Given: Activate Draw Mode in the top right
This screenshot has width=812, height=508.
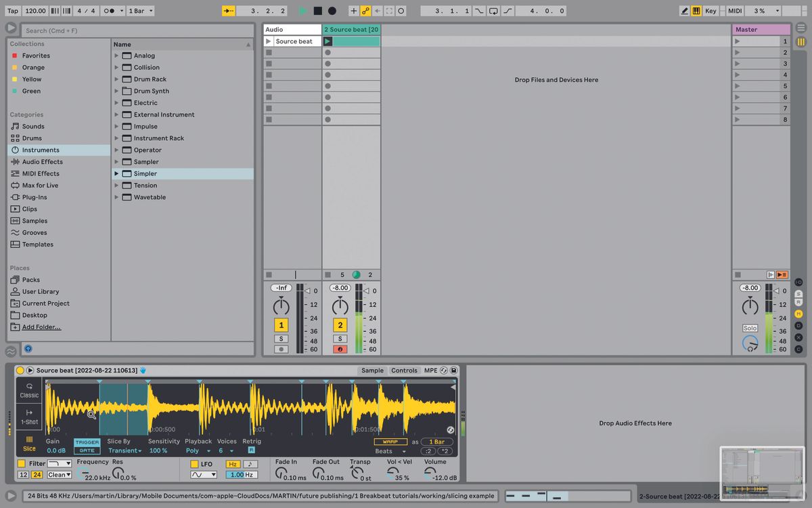Looking at the screenshot, I should coord(685,10).
